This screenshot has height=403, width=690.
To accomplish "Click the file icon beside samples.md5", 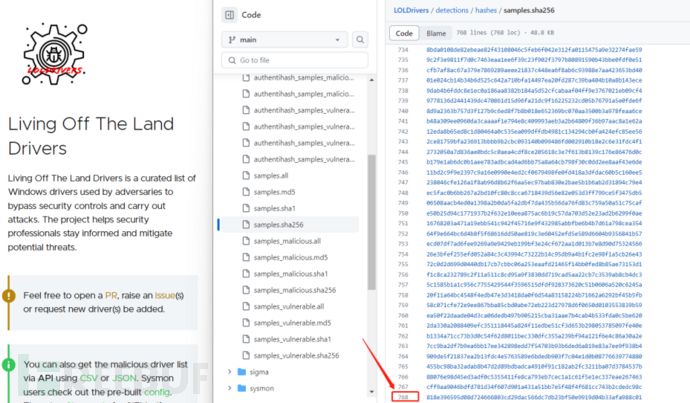I will 245,191.
